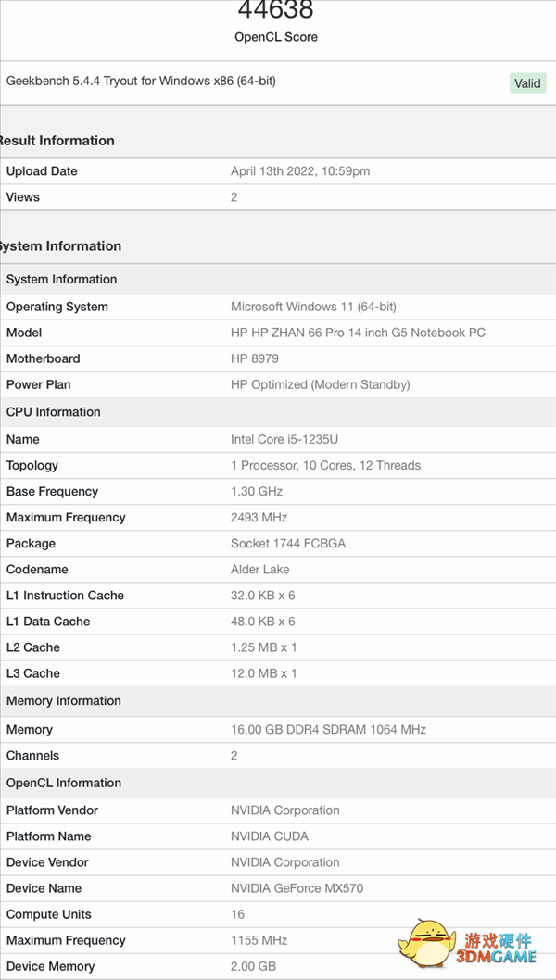556x980 pixels.
Task: Click the 'April 13th 2022, 10:59pm' value
Action: (x=300, y=171)
